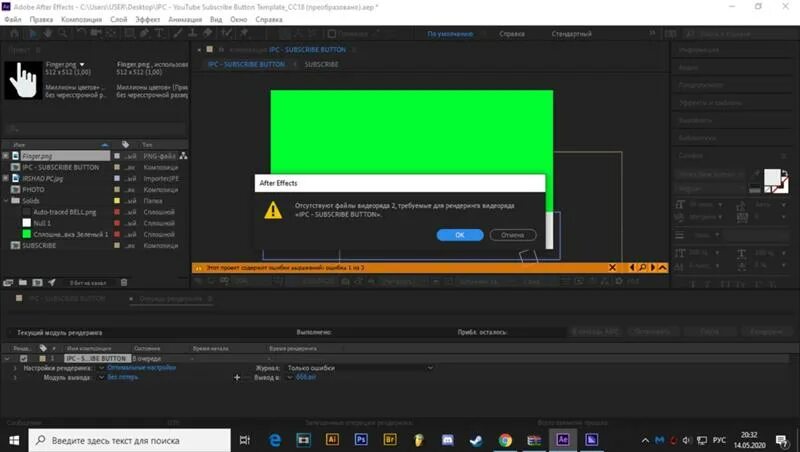Select the Hand tool in the toolbar
The image size is (800, 452).
[47, 34]
